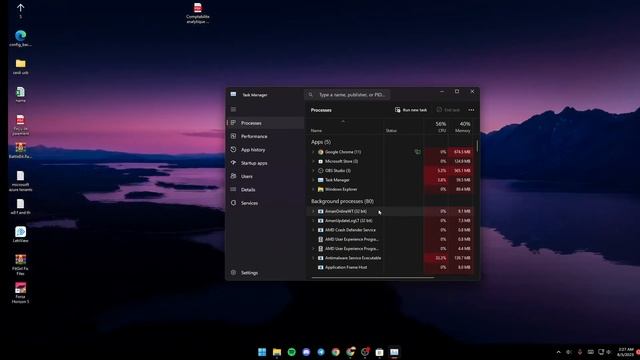Click the horizontal scrollbar under the process list

click(x=372, y=278)
